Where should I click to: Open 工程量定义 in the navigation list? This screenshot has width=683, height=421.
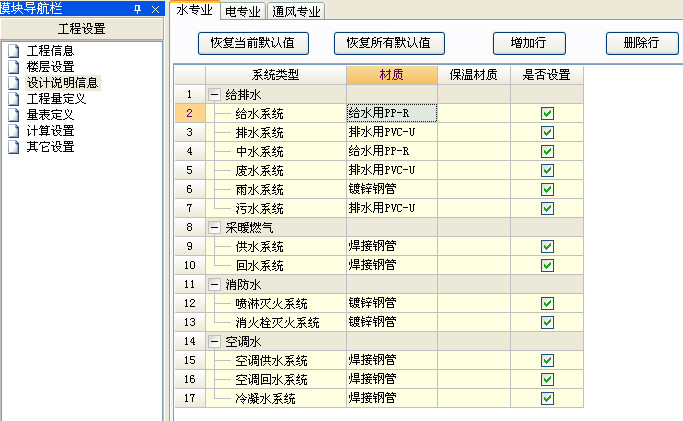coord(56,99)
